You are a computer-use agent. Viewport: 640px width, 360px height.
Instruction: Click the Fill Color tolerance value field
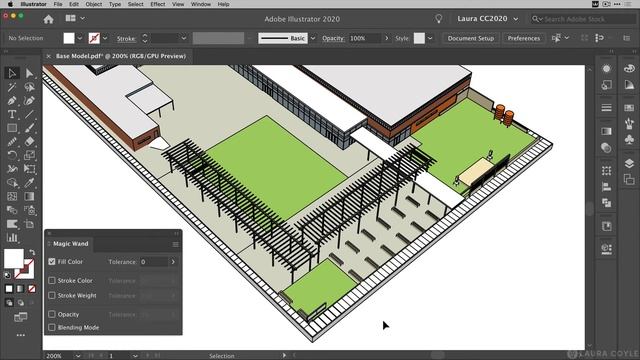(x=153, y=262)
